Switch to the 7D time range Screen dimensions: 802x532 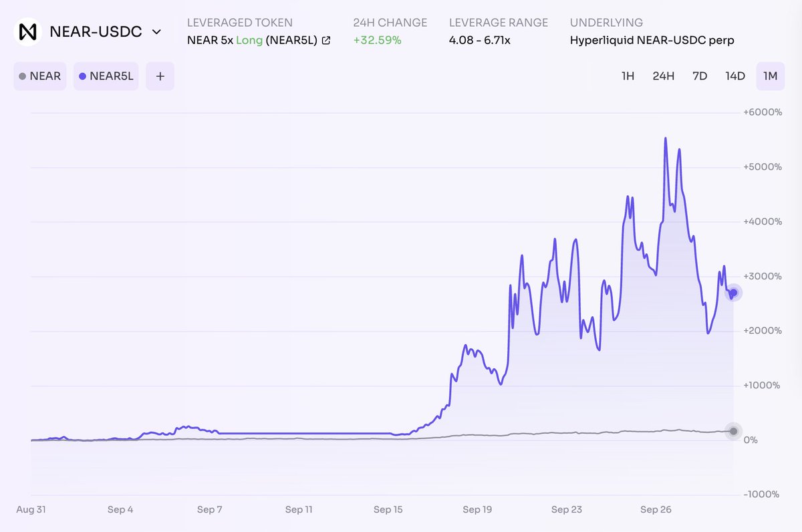pyautogui.click(x=700, y=76)
